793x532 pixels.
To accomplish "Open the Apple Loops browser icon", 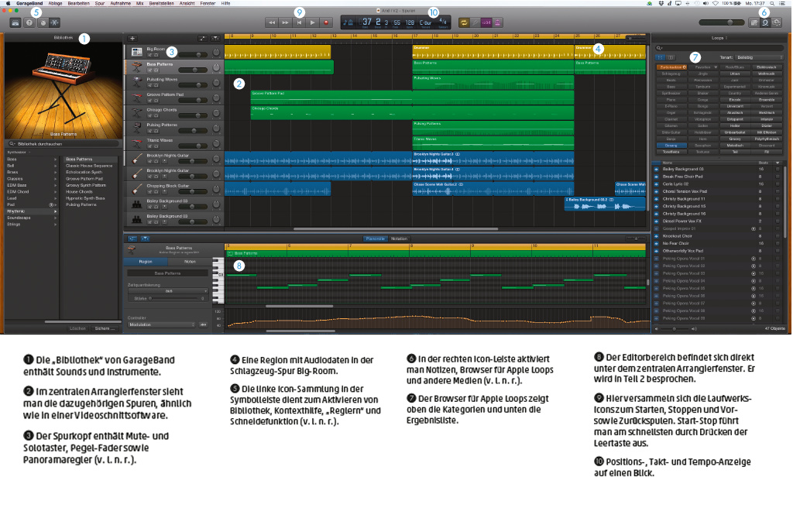I will click(764, 23).
